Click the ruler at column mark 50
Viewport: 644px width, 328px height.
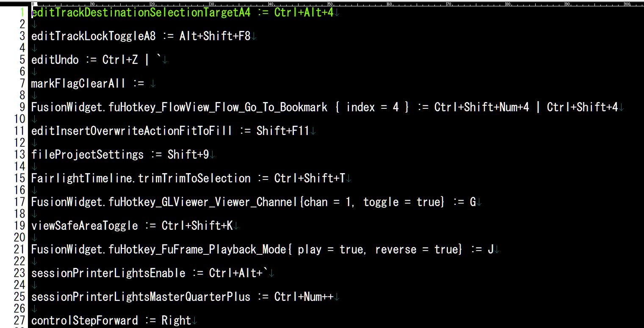(x=329, y=4)
